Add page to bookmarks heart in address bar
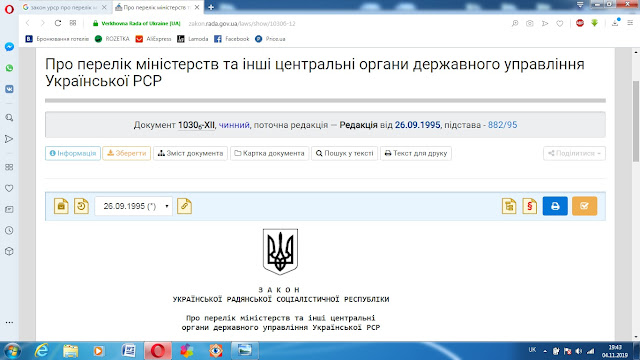This screenshot has height=360, width=640. [x=560, y=24]
